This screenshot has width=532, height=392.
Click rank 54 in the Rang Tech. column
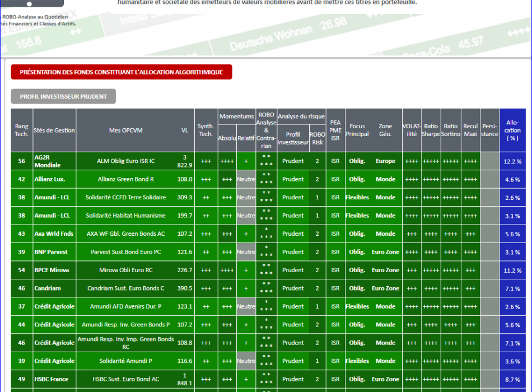tap(21, 270)
